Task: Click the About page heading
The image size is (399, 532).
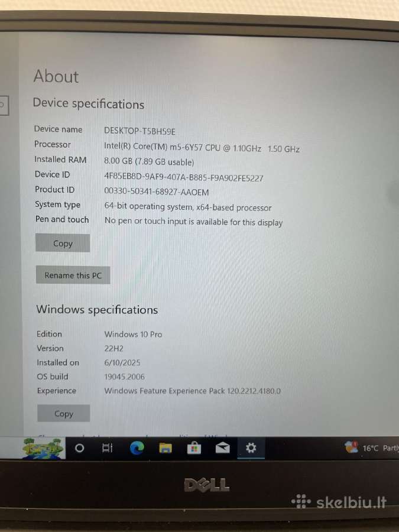Action: [56, 76]
